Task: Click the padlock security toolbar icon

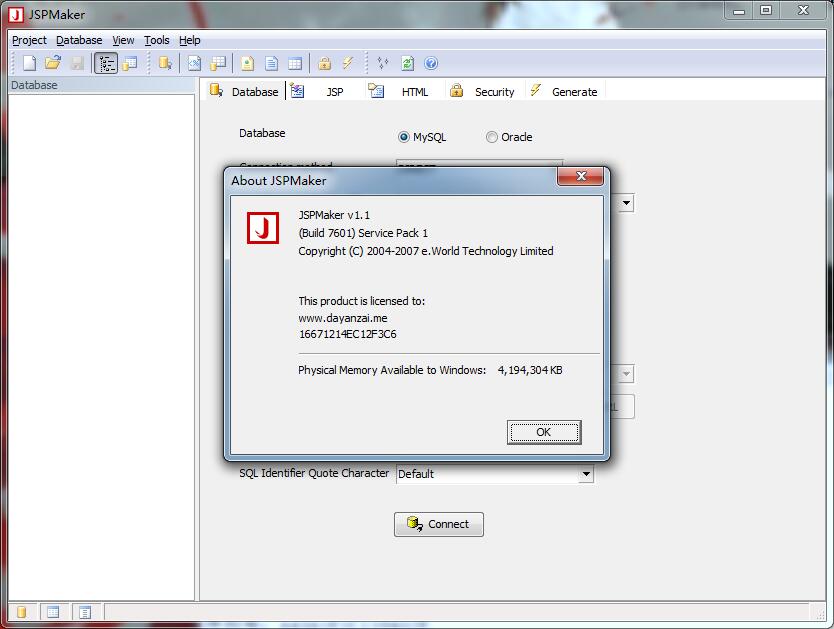Action: [324, 63]
